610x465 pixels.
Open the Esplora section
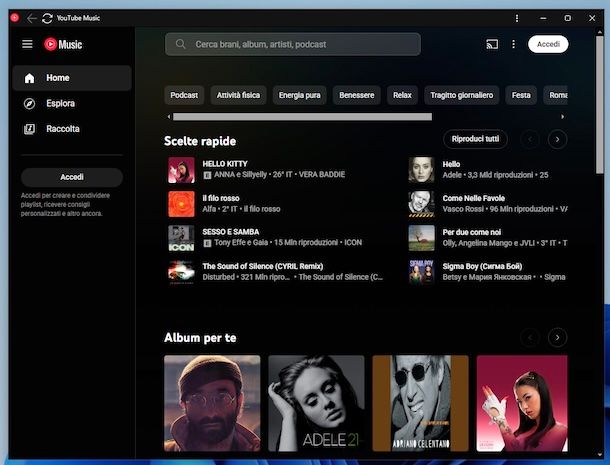point(72,104)
